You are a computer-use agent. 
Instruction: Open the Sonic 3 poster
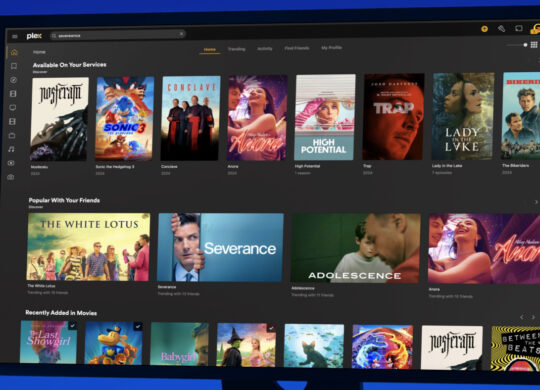124,119
